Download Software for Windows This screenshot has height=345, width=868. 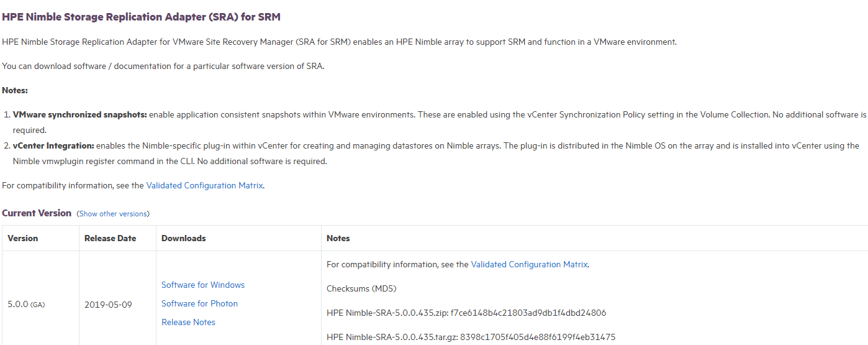(202, 285)
